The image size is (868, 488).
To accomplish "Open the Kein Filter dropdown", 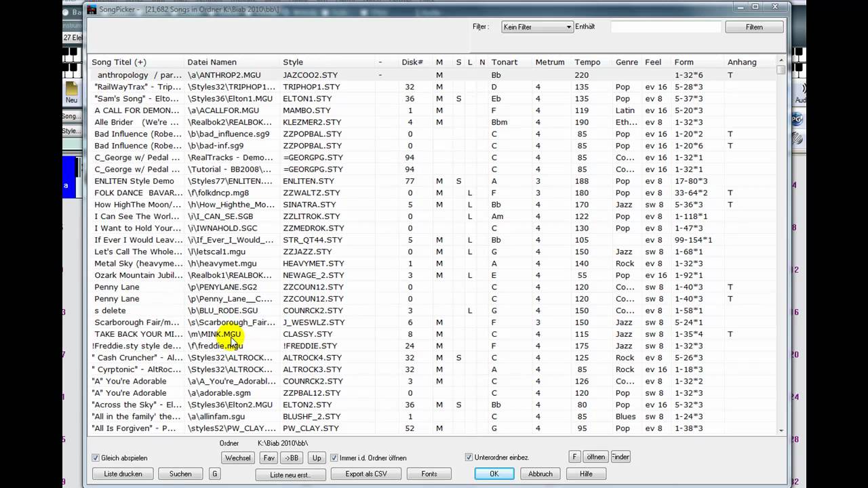I will pyautogui.click(x=537, y=27).
